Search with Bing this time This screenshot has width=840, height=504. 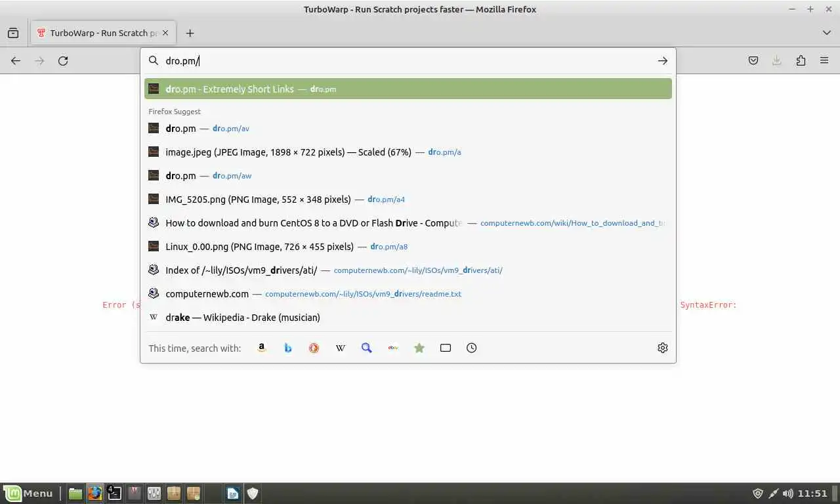288,348
